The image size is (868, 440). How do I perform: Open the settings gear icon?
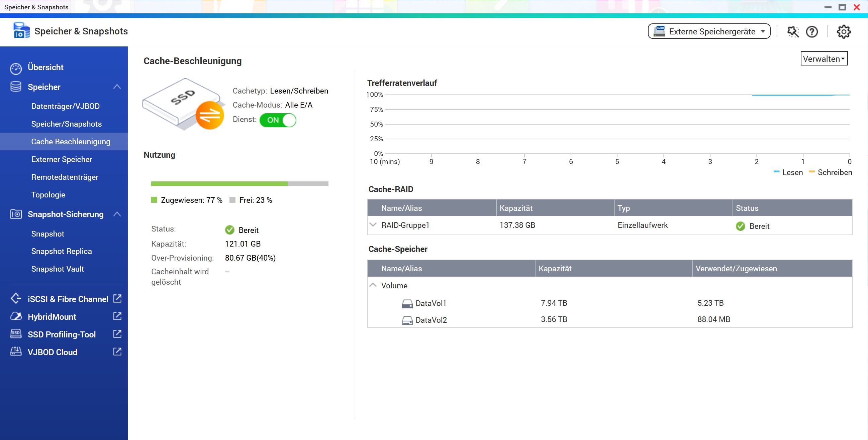click(x=843, y=32)
